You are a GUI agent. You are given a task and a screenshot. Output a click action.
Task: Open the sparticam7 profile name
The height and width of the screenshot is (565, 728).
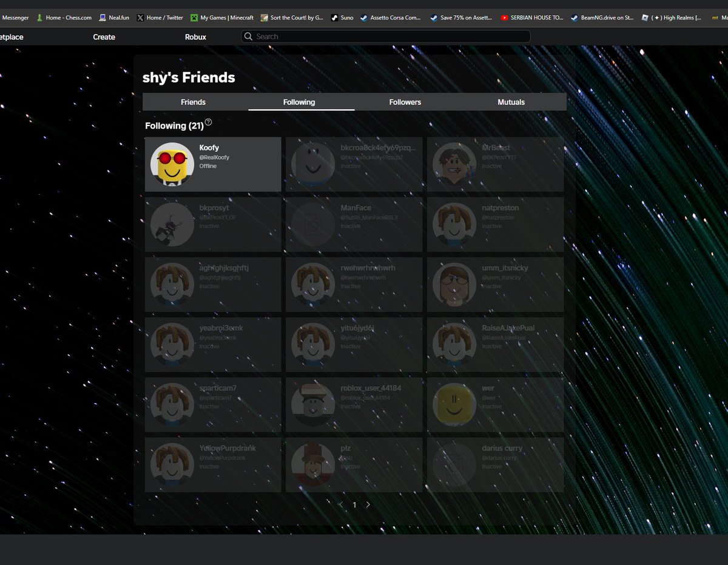[218, 388]
